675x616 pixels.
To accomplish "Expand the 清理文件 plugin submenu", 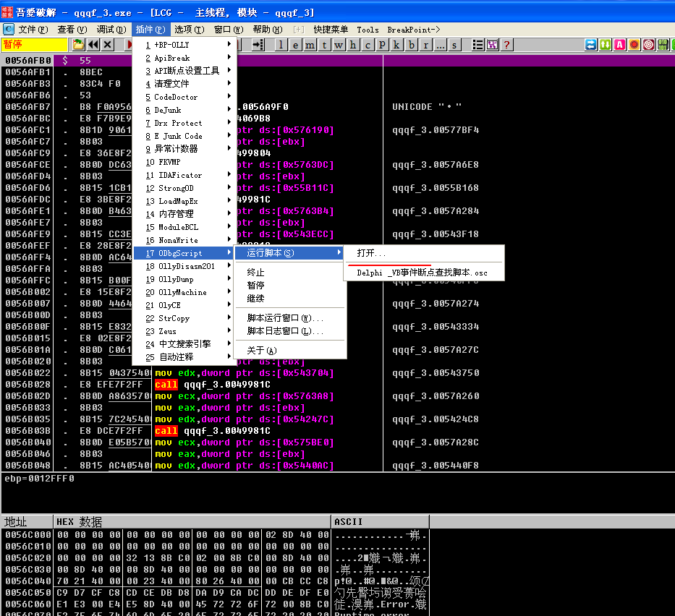I will (x=184, y=83).
